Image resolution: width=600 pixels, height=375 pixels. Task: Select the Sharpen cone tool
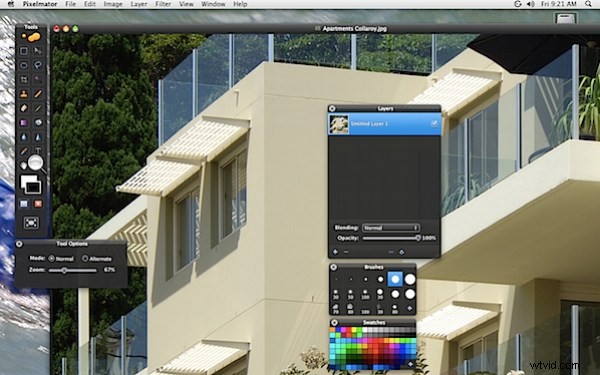coord(38,137)
